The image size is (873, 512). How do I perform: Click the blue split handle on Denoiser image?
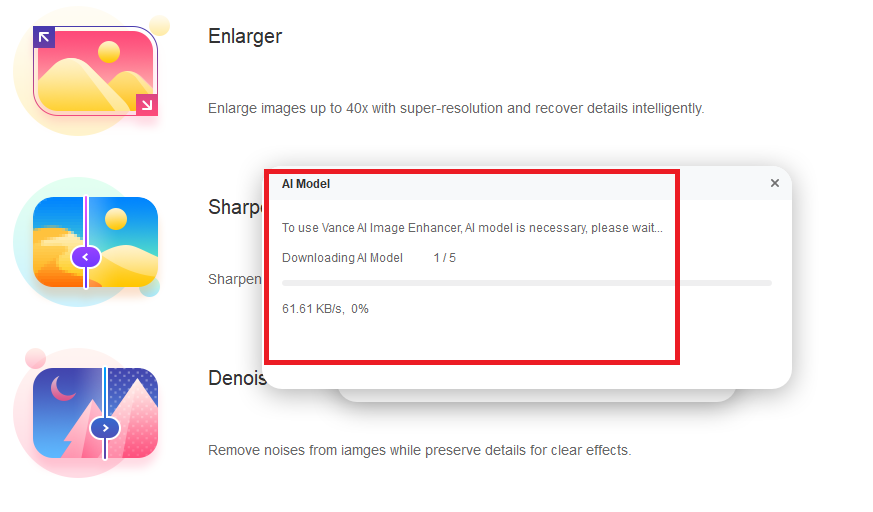click(x=105, y=428)
